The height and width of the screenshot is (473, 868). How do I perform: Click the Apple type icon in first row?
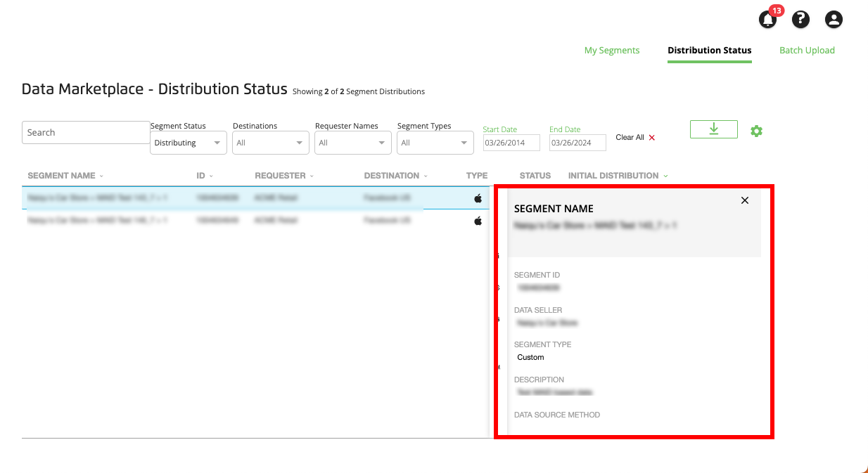(x=478, y=198)
